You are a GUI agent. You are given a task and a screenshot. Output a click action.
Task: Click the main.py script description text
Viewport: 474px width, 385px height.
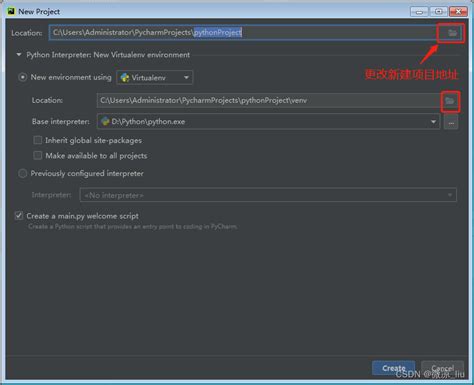[x=133, y=227]
